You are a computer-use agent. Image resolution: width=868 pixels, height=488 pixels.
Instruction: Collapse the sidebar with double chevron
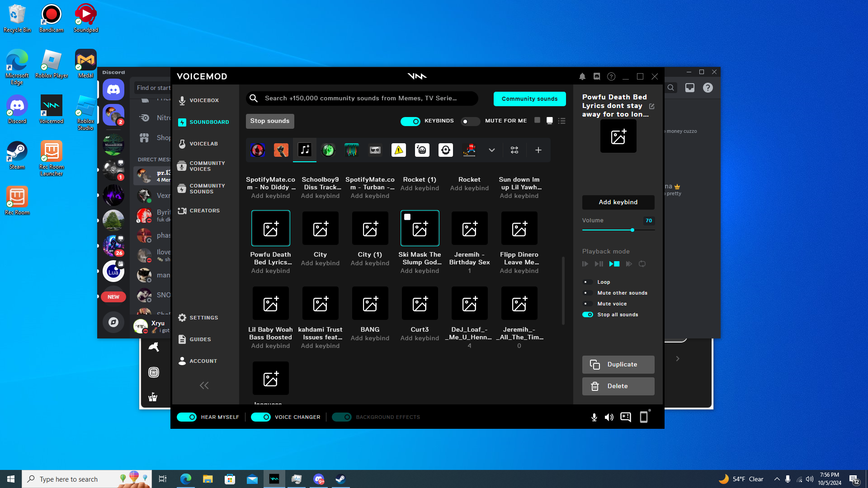204,385
